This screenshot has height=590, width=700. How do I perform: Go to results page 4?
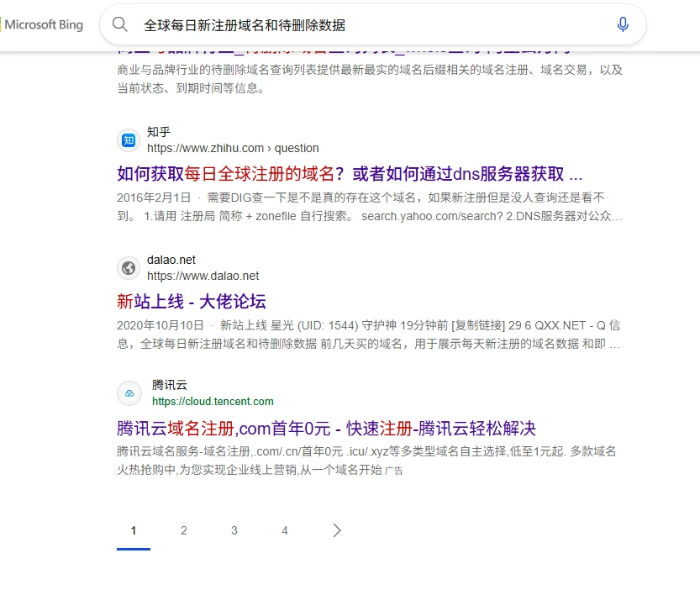(x=285, y=530)
